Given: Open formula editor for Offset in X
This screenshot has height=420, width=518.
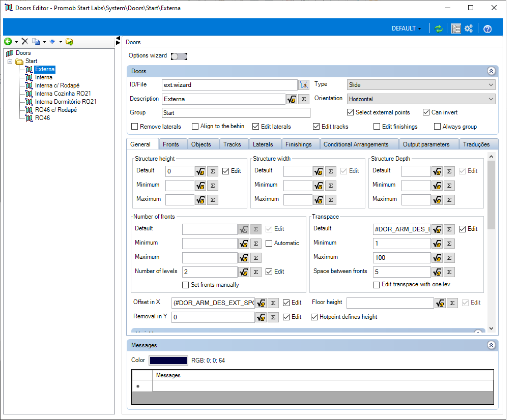Looking at the screenshot, I should click(x=261, y=303).
